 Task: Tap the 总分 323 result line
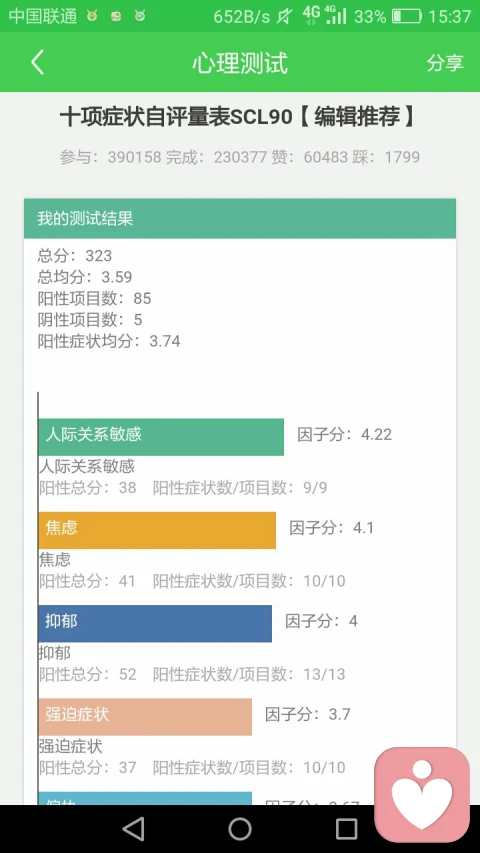click(x=75, y=256)
